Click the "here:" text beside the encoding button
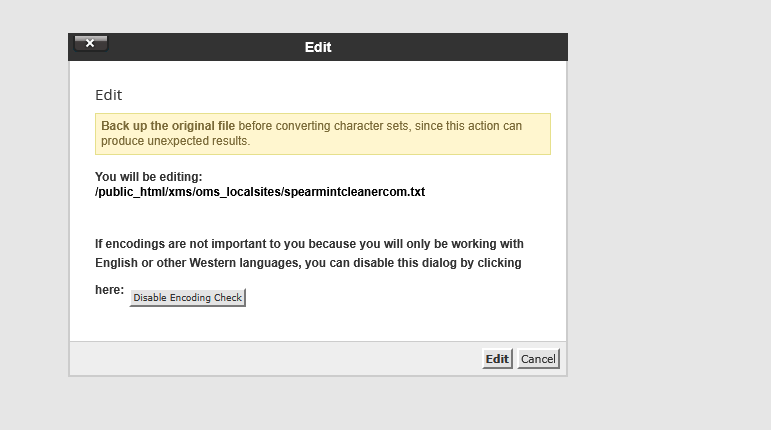 tap(109, 291)
